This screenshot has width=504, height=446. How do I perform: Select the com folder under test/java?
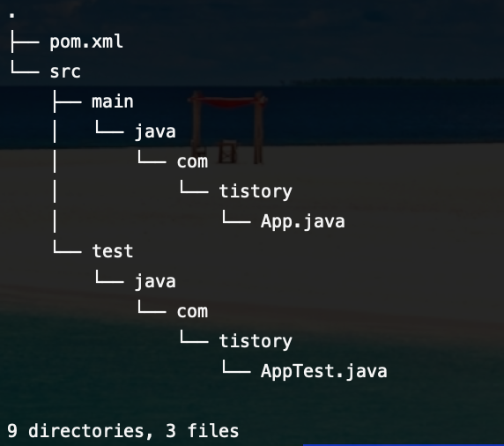click(x=192, y=312)
